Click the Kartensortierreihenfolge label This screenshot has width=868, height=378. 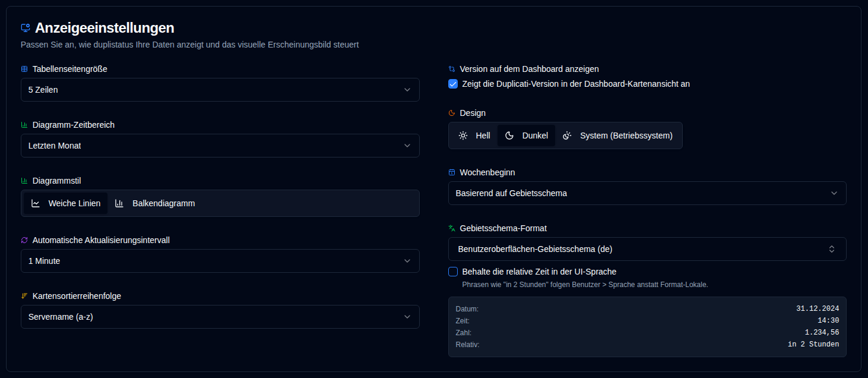click(77, 296)
